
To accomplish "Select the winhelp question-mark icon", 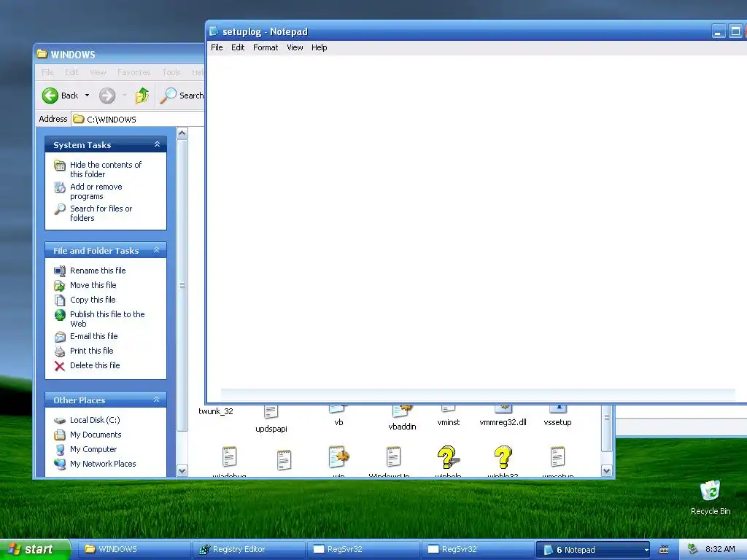I will coord(448,457).
